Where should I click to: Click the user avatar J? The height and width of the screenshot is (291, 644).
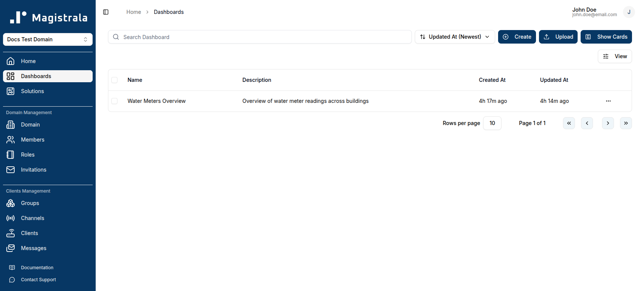click(x=629, y=12)
